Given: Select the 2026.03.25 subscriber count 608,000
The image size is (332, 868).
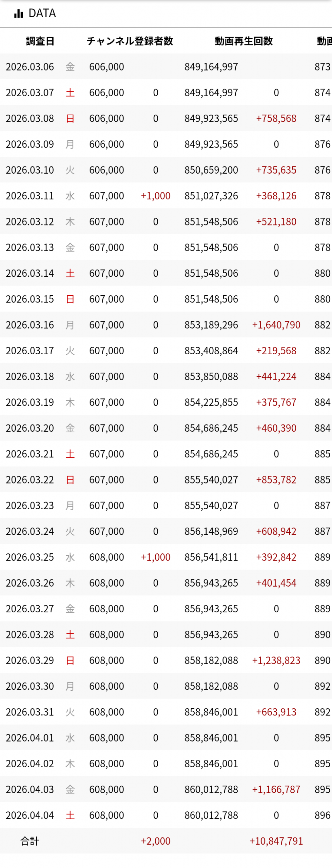Looking at the screenshot, I should 106,557.
